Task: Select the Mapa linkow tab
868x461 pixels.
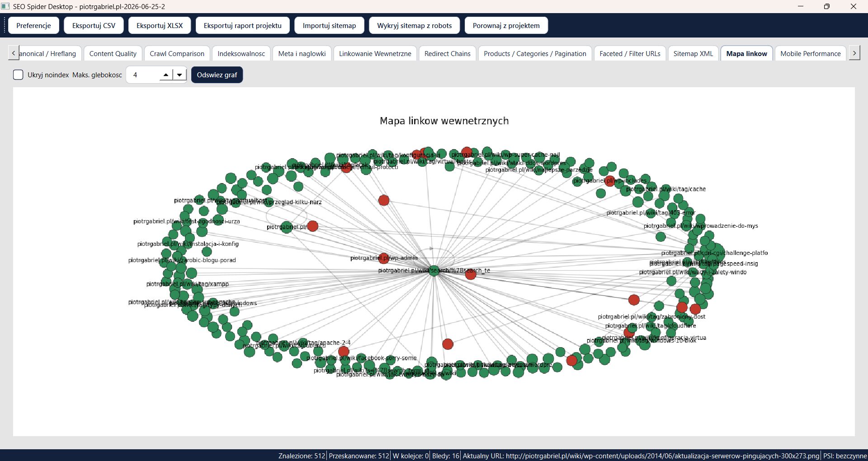Action: [746, 53]
